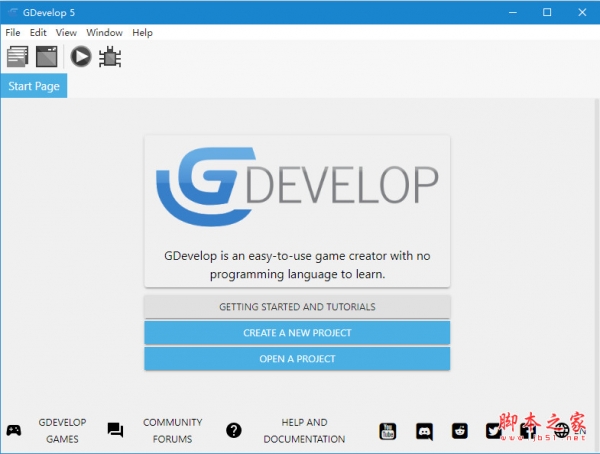Open the Discord icon
Viewport: 600px width, 454px height.
[x=424, y=431]
